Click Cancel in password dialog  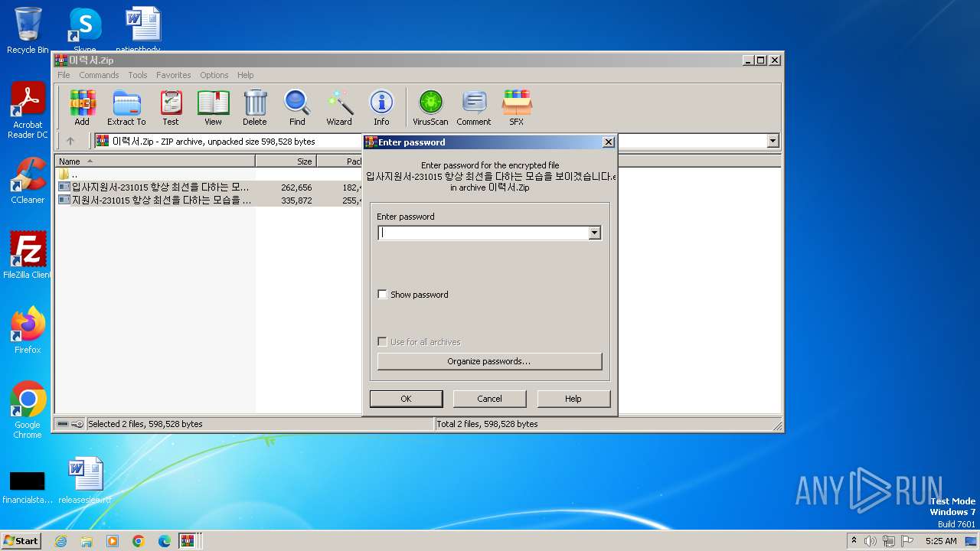489,399
